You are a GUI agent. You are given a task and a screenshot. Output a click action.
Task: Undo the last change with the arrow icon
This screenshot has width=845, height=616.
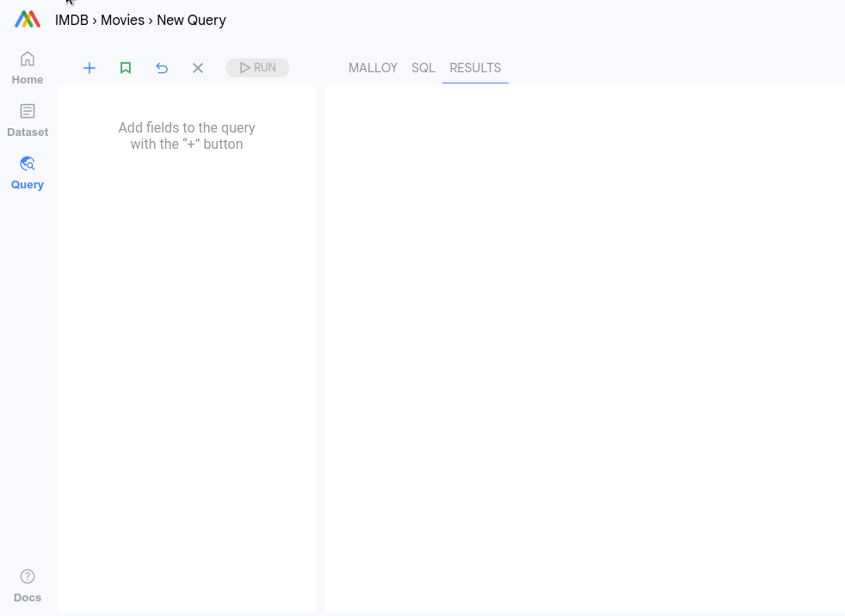162,68
